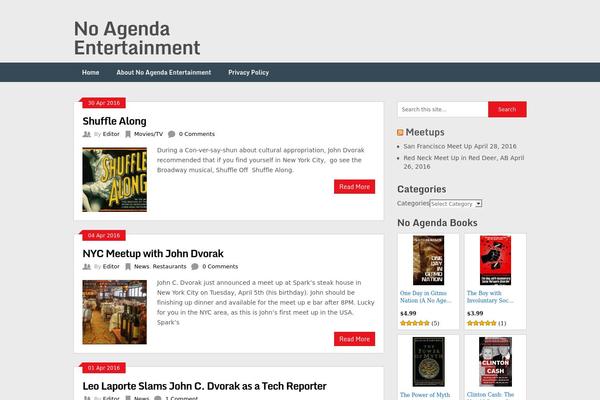Click The Power of Myth book cover
The width and height of the screenshot is (600, 400).
(428, 362)
